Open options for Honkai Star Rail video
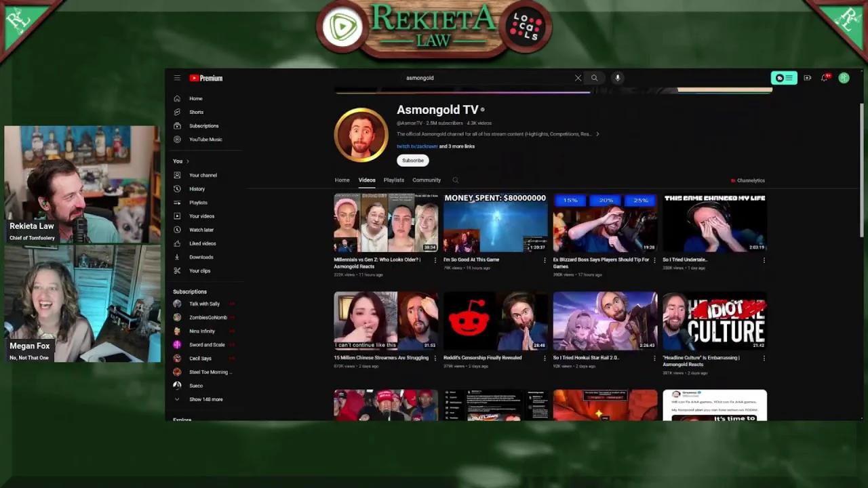 point(654,358)
